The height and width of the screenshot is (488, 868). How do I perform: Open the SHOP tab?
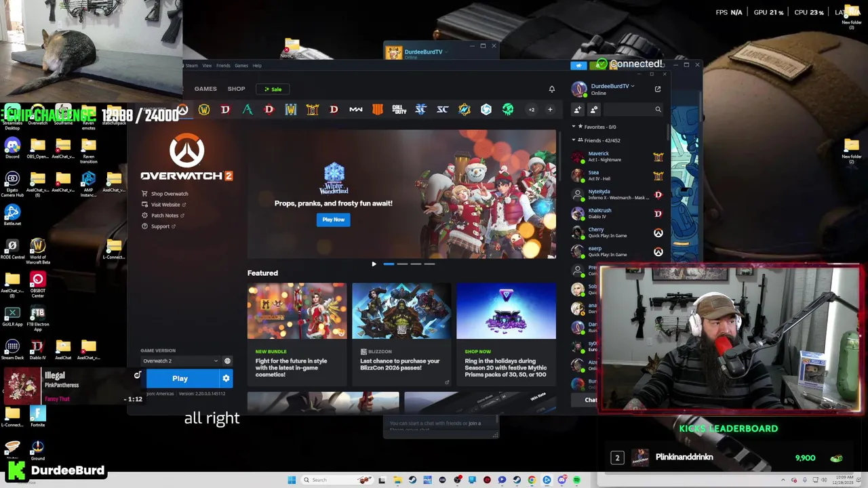236,89
